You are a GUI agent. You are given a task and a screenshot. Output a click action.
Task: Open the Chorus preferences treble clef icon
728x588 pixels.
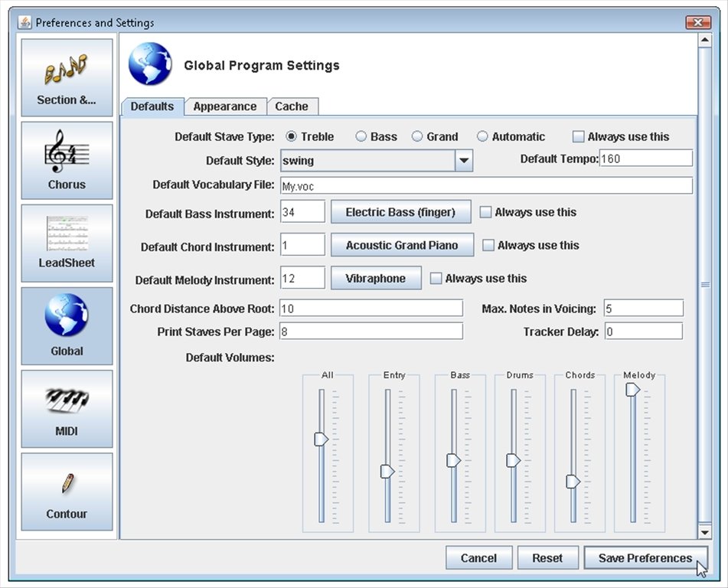(67, 160)
